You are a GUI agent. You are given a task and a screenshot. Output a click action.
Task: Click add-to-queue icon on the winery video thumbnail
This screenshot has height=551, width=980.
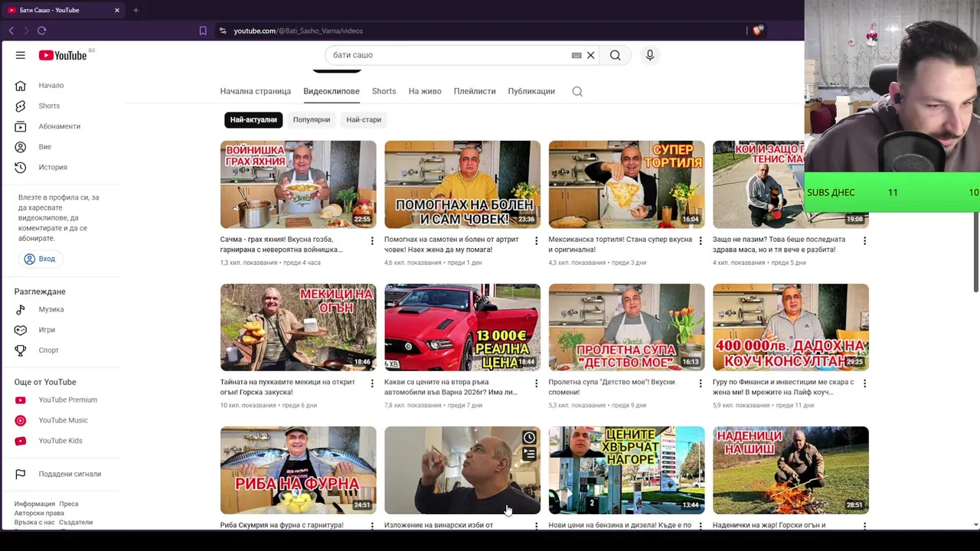(x=529, y=455)
